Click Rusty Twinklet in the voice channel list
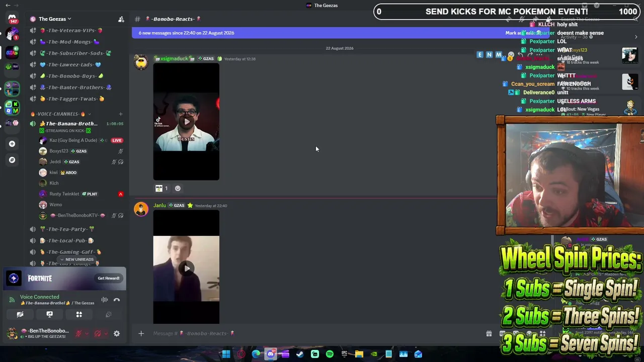 pos(64,194)
